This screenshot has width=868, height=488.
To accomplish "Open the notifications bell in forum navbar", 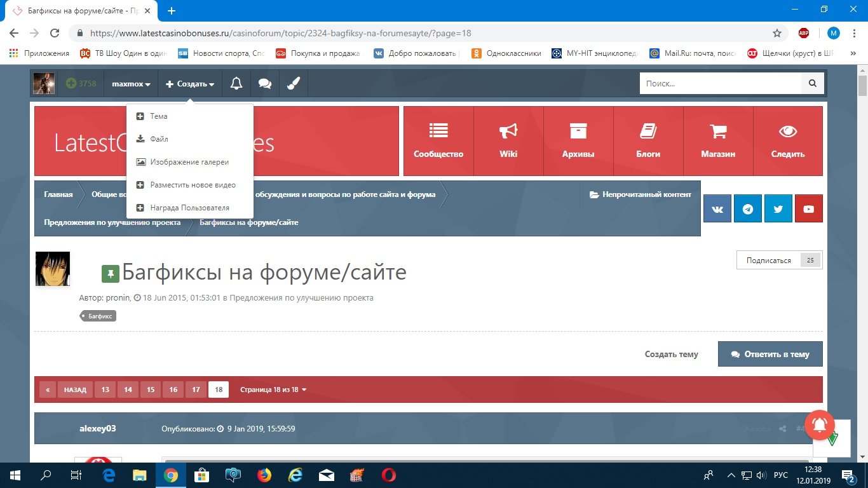I will [x=236, y=84].
